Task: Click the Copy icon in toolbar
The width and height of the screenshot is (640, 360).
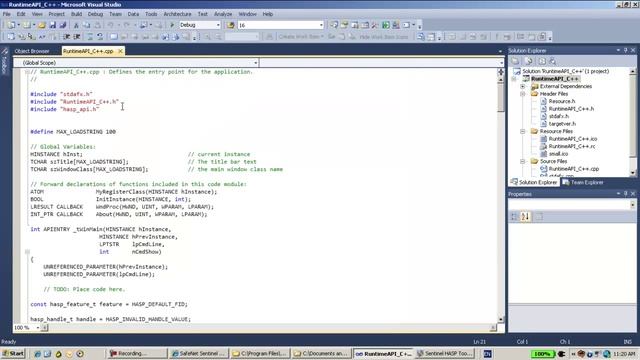Action: tap(87, 25)
